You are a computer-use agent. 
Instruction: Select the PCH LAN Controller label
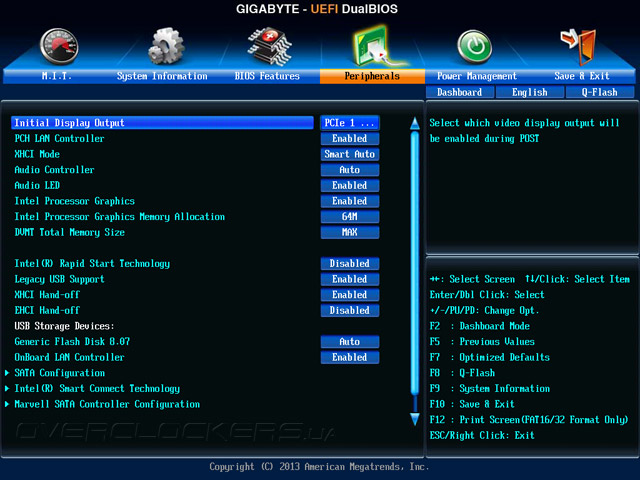pyautogui.click(x=59, y=138)
